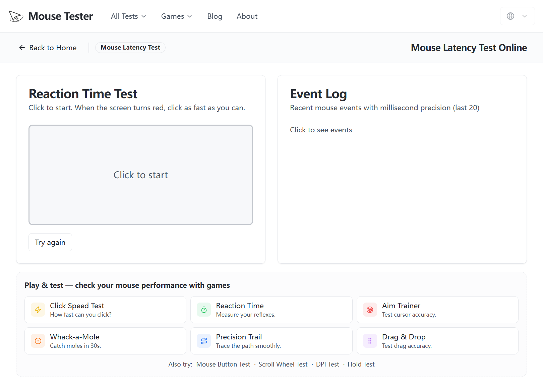Click the Mouse Latency Test breadcrumb pill
The image size is (543, 392).
130,48
